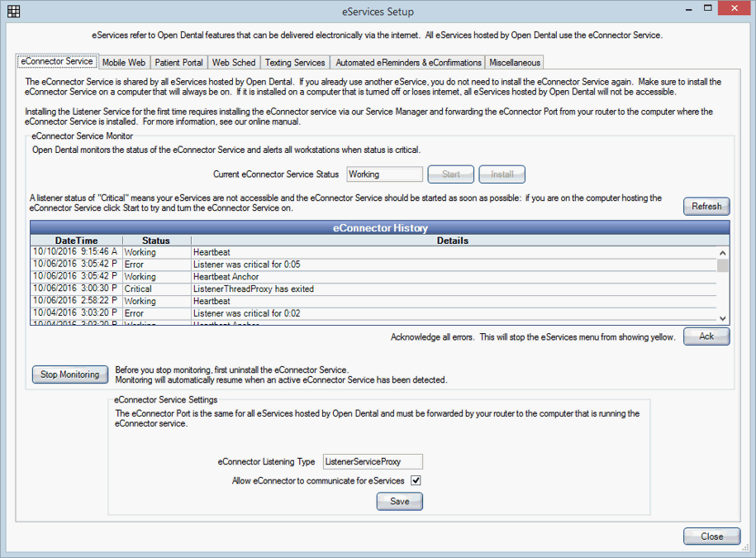Minimize the eServices Setup window
Screen dimensions: 756x558
tap(688, 10)
